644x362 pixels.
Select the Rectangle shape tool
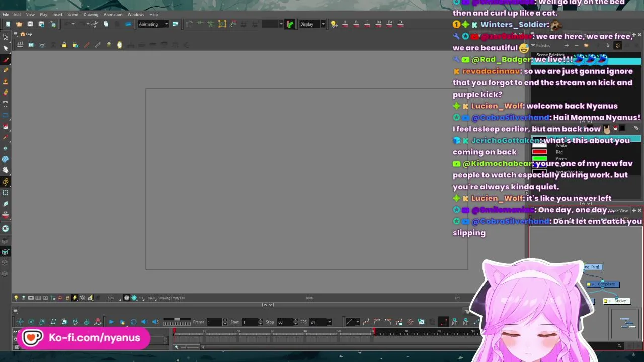tap(6, 115)
